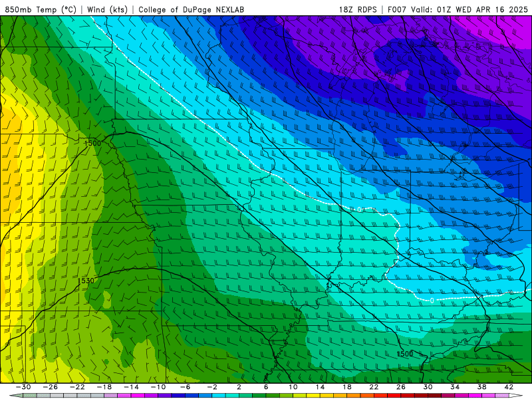532x399 pixels.
Task: Click 'Valid: 01Z WED APR 16 2025' text
Action: [x=469, y=9]
